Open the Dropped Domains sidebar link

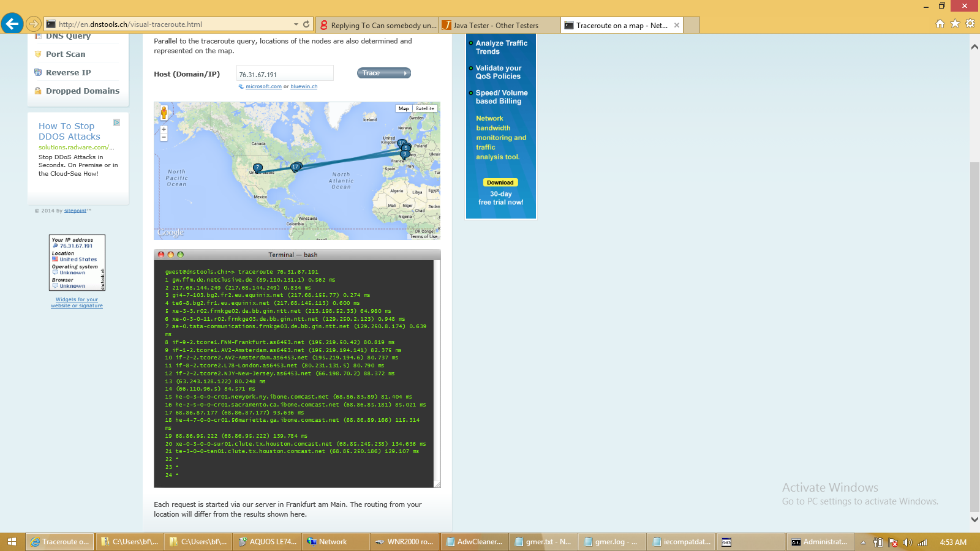point(83,91)
